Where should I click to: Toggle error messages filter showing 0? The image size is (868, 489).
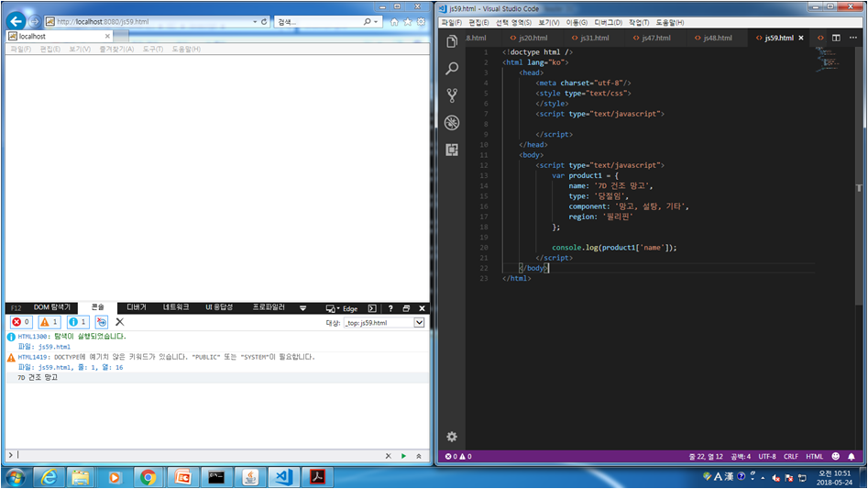tap(21, 322)
